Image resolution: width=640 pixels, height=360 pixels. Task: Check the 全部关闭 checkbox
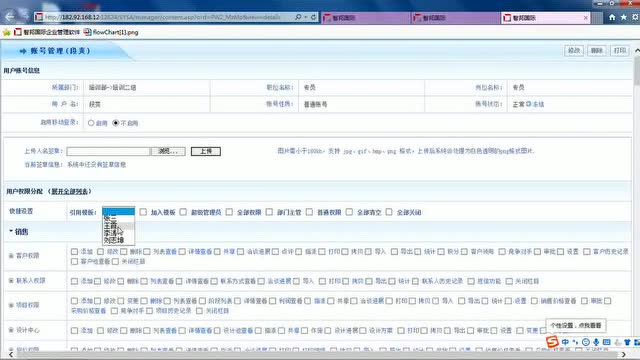click(389, 212)
